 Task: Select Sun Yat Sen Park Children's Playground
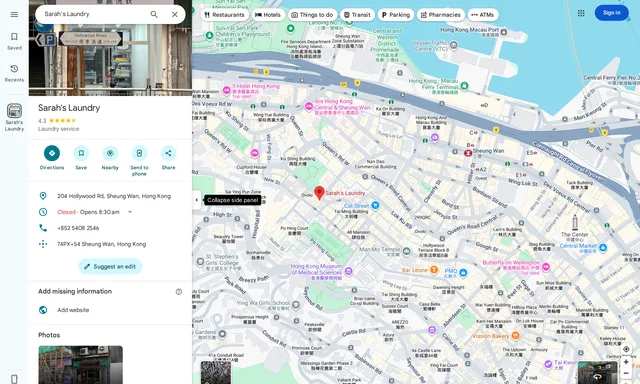click(x=209, y=36)
